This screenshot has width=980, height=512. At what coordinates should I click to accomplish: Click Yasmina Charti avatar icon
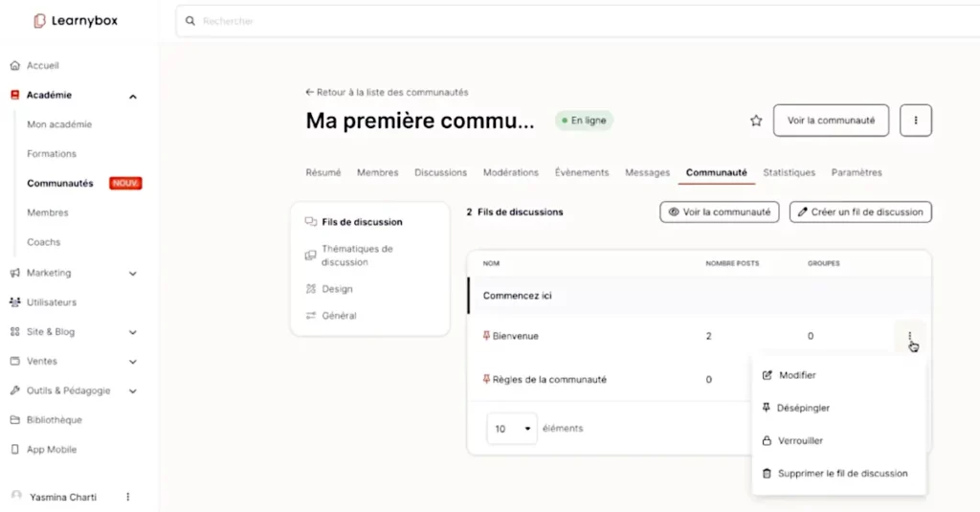point(16,497)
